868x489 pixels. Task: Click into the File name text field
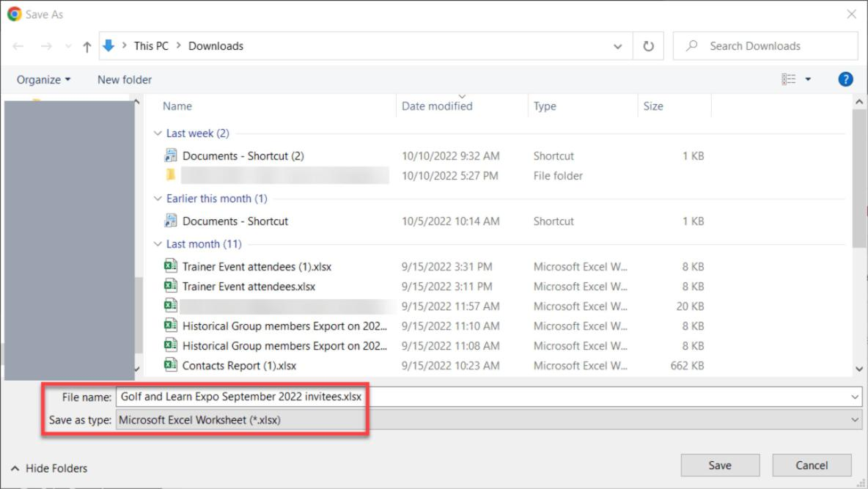(x=482, y=397)
